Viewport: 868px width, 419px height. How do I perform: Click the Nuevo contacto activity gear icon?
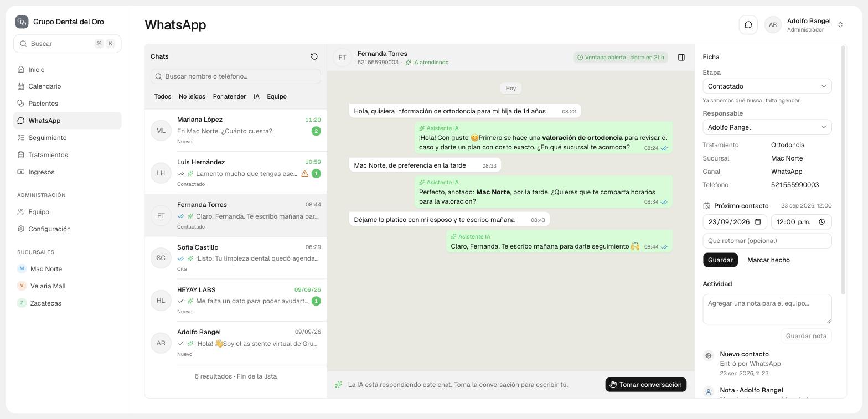(708, 356)
